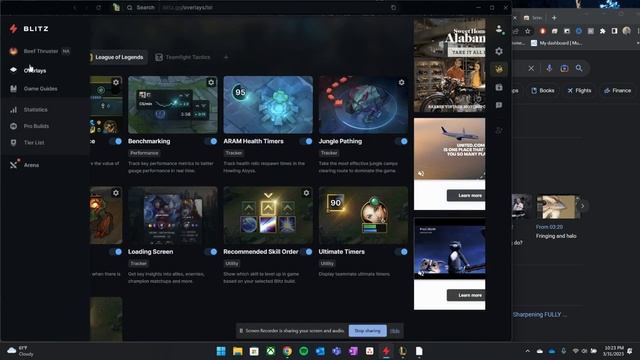Open the Beef Thruster profile entry
The width and height of the screenshot is (640, 360).
point(40,51)
